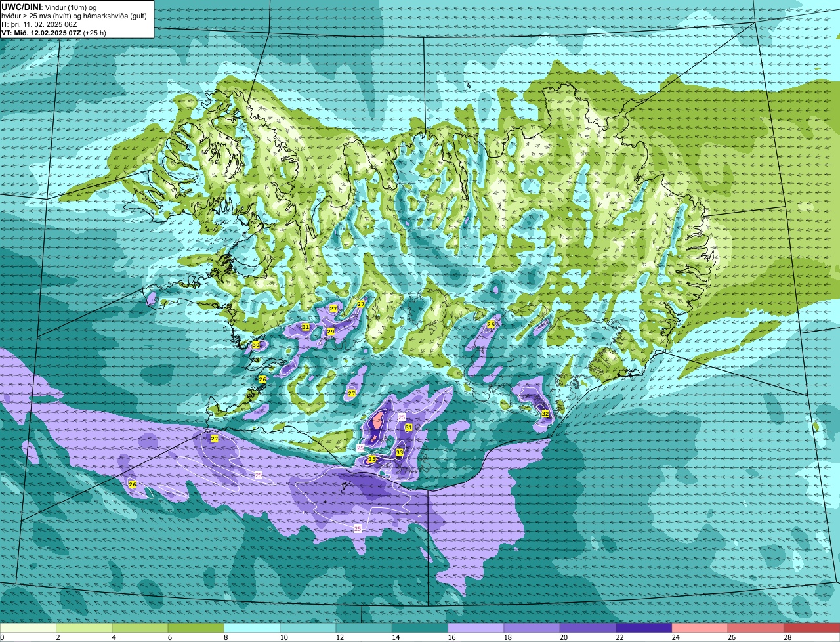
Task: Click the 'UWC/DINI: Vindur (10m) og' title line
Action: click(x=50, y=6)
